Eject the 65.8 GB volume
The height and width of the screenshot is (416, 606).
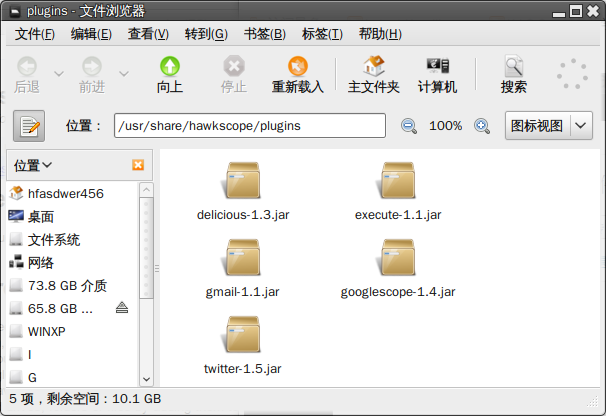tap(122, 308)
